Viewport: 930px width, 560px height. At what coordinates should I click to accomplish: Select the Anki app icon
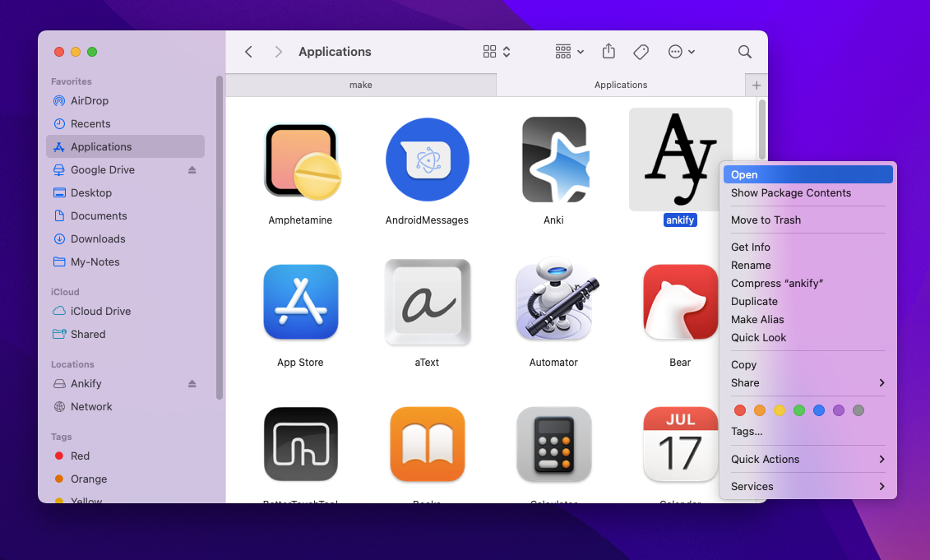click(x=554, y=160)
